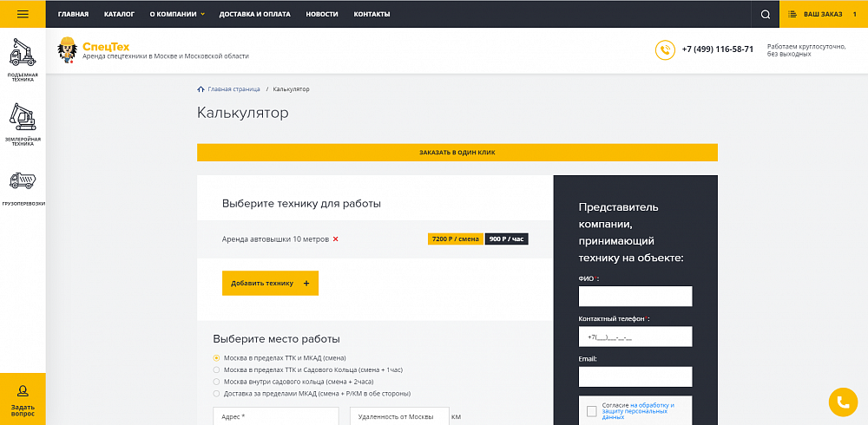Image resolution: width=868 pixels, height=425 pixels.
Task: Click the Задать вопрос person icon
Action: coord(23,392)
